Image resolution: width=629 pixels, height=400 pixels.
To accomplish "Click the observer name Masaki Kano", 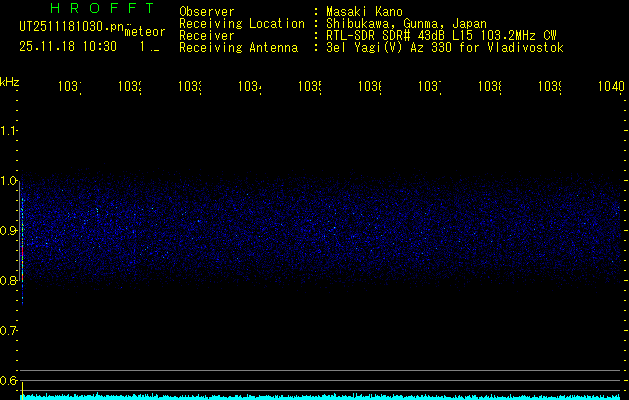I will pos(360,11).
